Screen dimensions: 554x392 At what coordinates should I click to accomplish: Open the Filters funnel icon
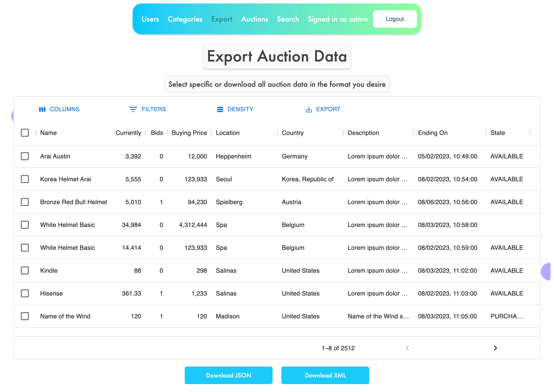(x=133, y=109)
